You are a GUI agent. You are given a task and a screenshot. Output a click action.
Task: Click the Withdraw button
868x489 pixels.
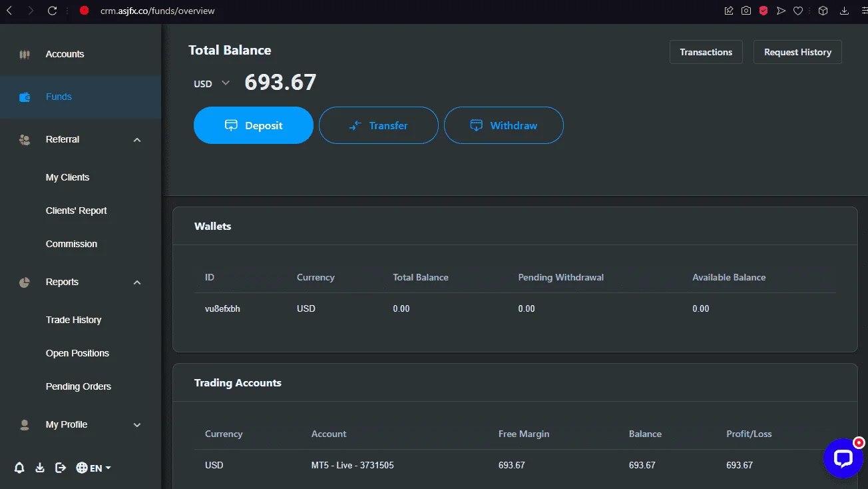coord(504,125)
